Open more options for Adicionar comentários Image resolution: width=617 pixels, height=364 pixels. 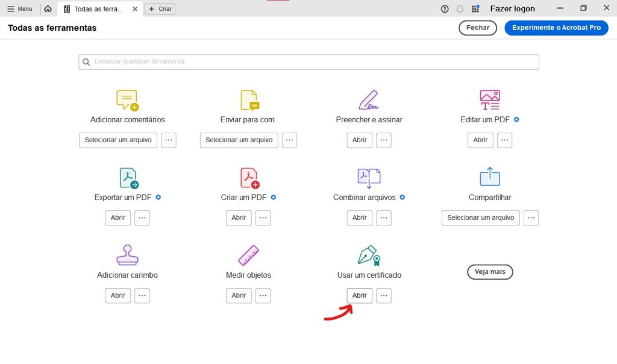[169, 140]
